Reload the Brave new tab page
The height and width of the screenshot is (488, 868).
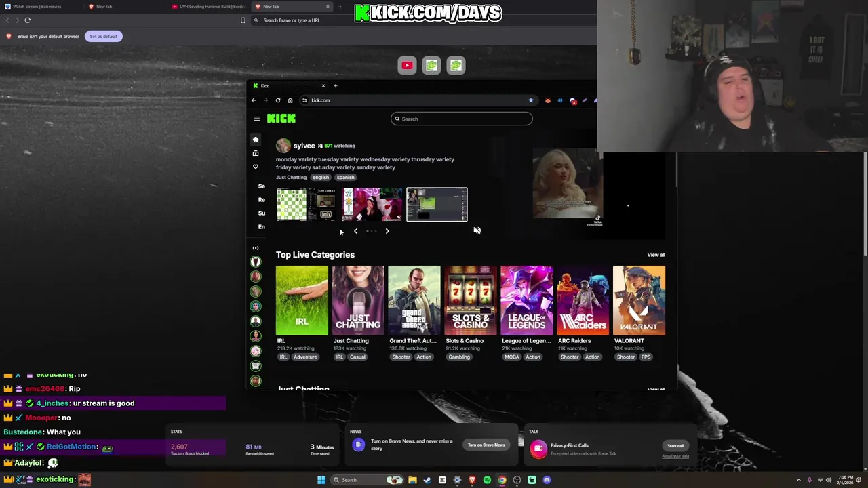coord(28,20)
